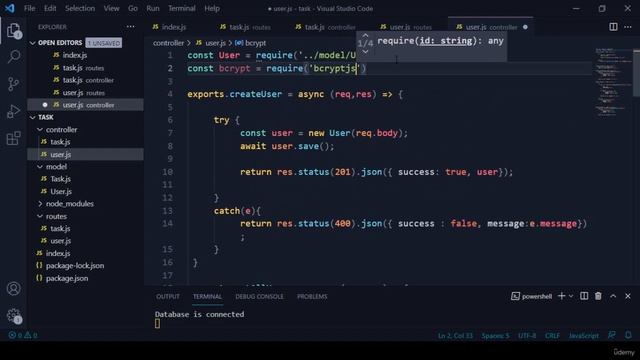Image resolution: width=640 pixels, height=360 pixels.
Task: Switch to the Output panel tab
Action: (168, 296)
